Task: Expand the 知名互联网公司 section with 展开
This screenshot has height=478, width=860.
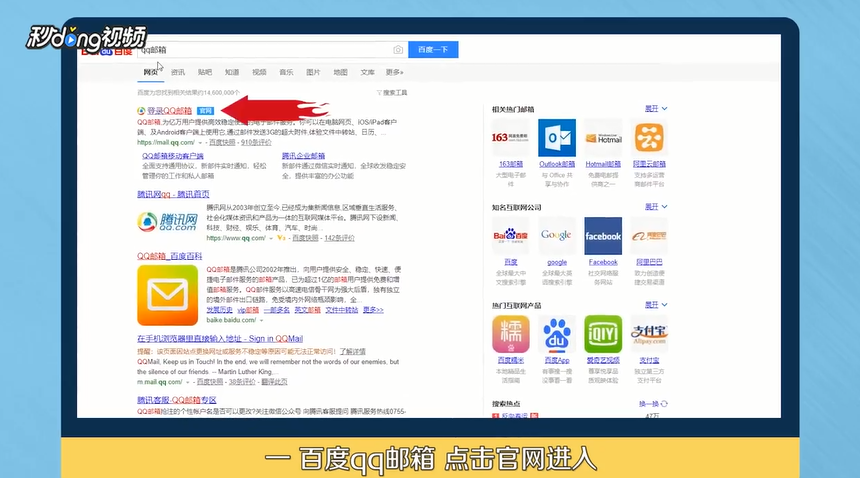Action: tap(656, 207)
